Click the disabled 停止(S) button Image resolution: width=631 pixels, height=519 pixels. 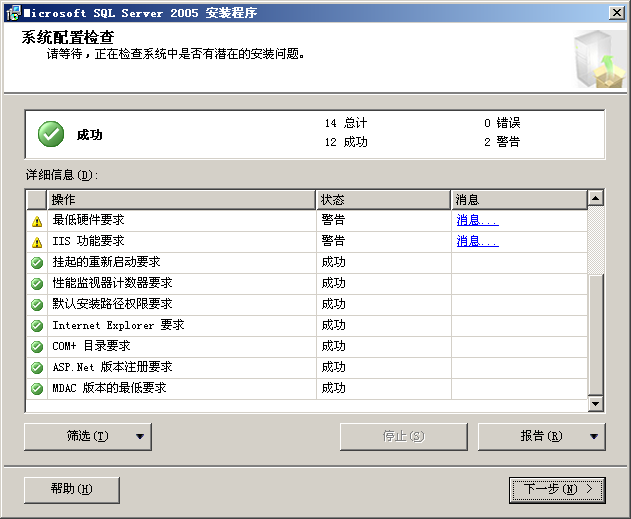(404, 437)
